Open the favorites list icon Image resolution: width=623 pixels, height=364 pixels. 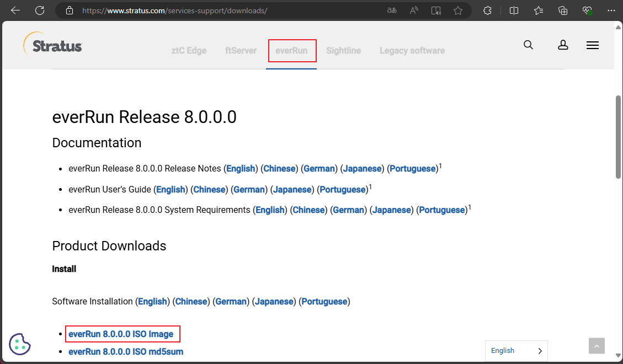[539, 10]
